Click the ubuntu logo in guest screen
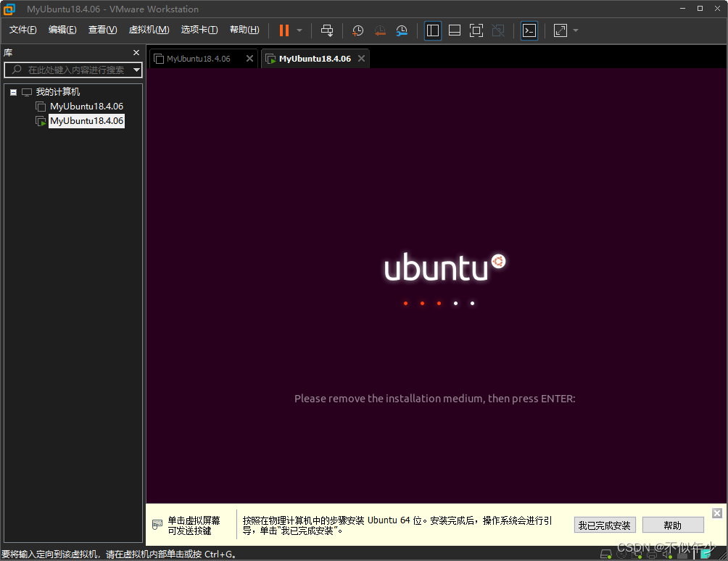 tap(444, 267)
